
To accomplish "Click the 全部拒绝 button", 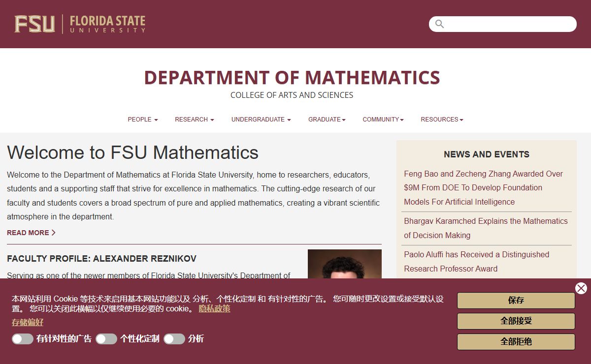I will (516, 342).
